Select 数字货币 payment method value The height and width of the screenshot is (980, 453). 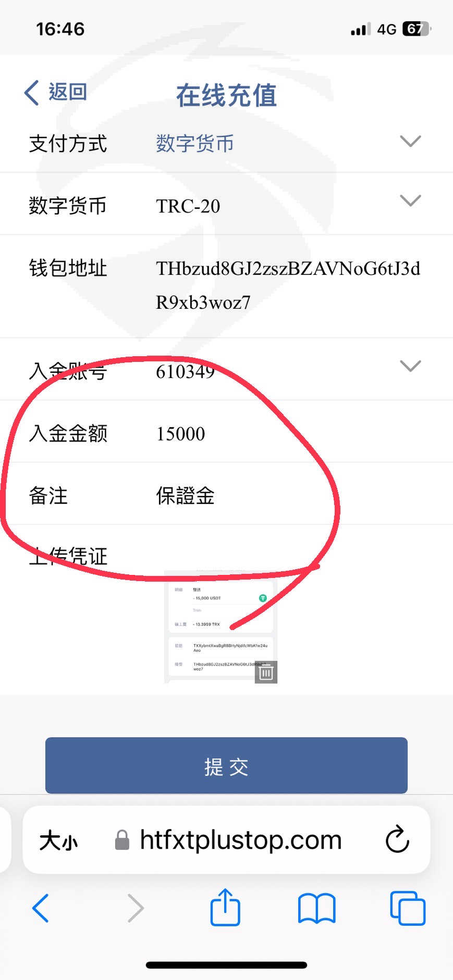click(194, 143)
